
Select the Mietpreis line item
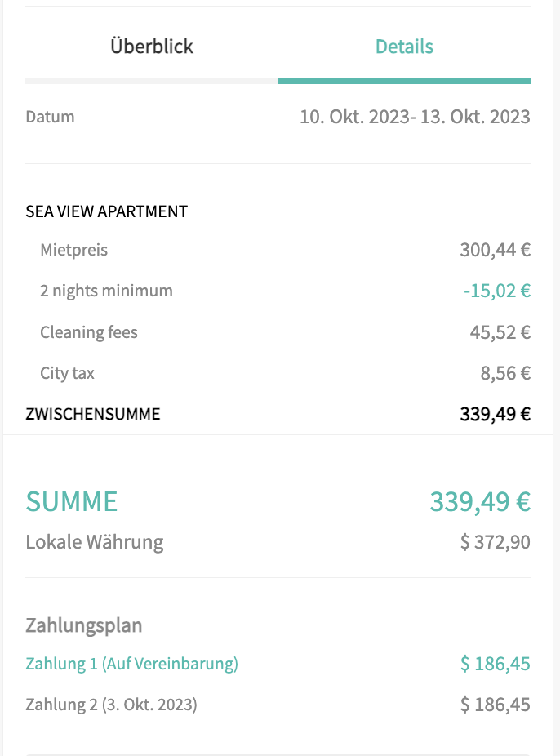point(74,250)
